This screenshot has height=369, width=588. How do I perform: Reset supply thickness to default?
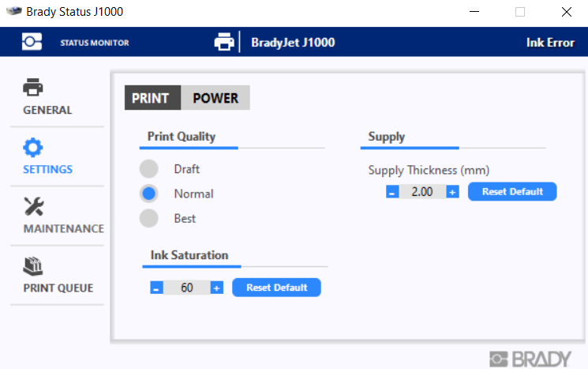[512, 192]
